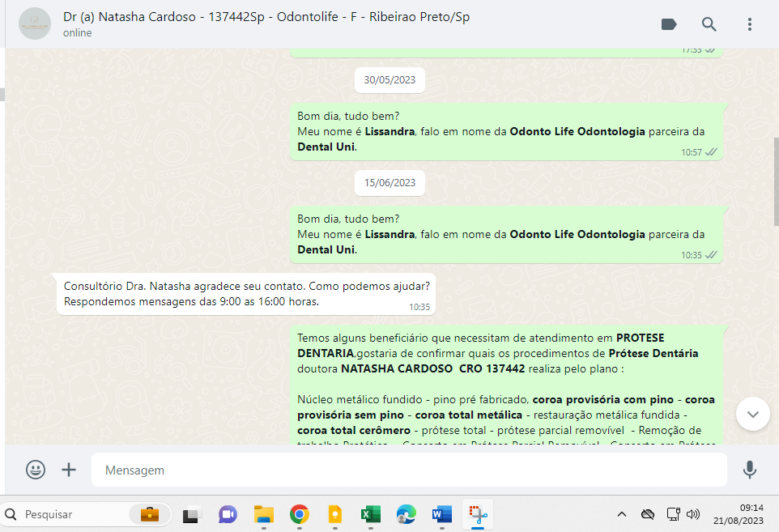779x532 pixels.
Task: Click the 30/05/2023 date badge
Action: 389,80
